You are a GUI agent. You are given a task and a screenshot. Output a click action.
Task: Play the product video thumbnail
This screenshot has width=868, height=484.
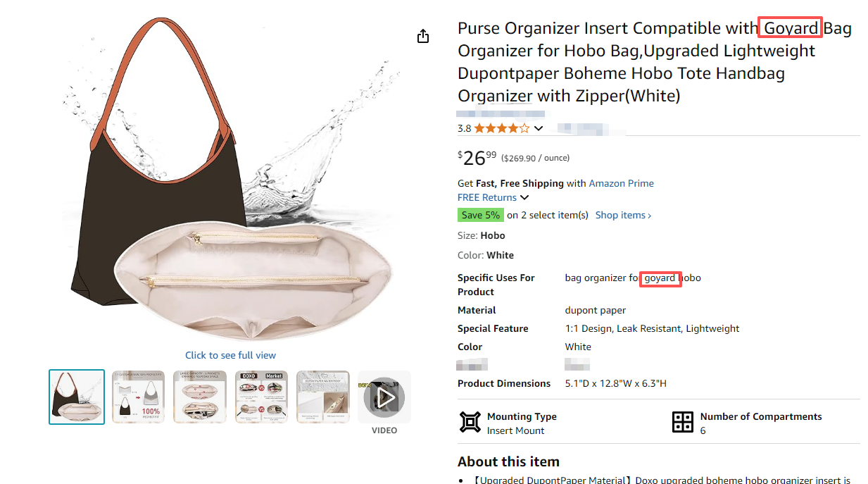pyautogui.click(x=384, y=398)
